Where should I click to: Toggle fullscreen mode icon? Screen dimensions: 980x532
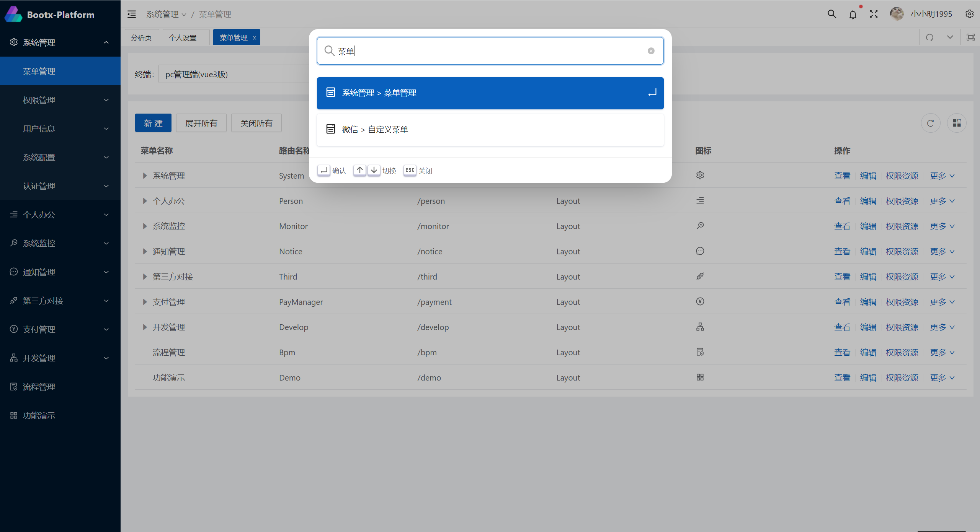(874, 14)
